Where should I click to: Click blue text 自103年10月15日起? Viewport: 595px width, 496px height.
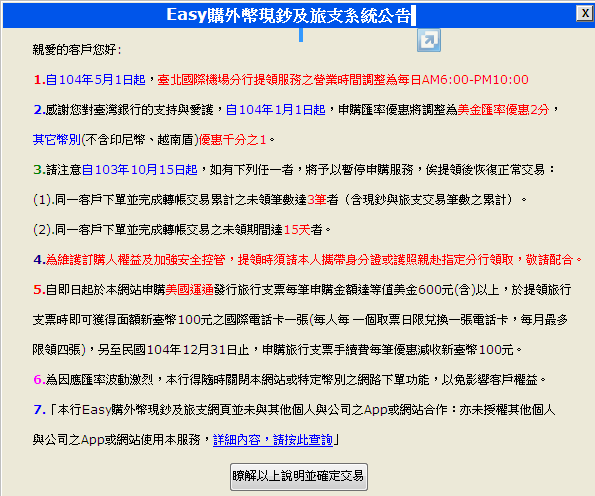[x=140, y=170]
